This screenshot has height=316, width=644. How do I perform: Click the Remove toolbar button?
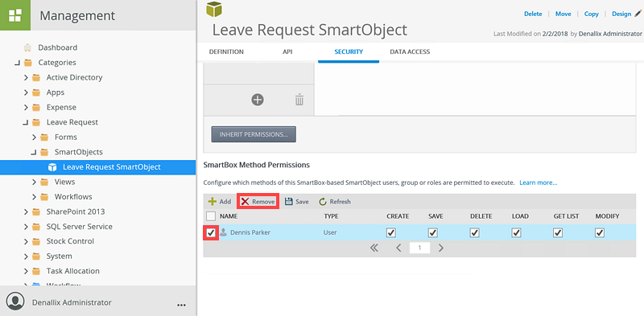coord(258,202)
